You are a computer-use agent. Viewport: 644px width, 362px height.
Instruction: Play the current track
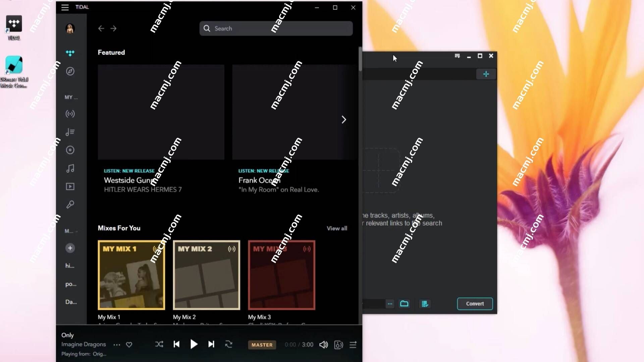[194, 344]
